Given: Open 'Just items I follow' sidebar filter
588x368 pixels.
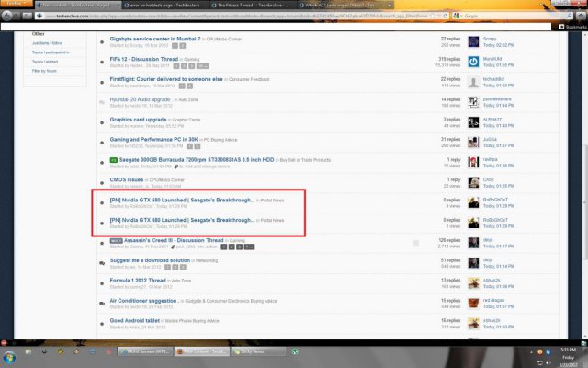Looking at the screenshot, I should click(47, 43).
